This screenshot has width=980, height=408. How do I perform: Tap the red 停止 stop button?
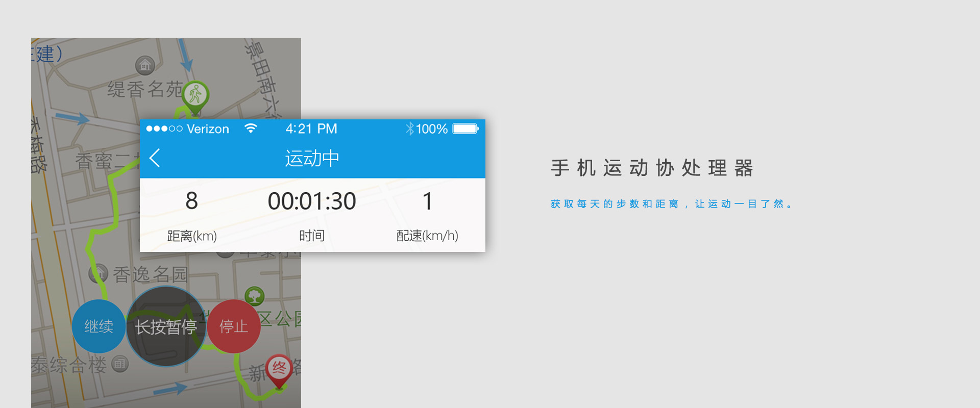pos(234,326)
